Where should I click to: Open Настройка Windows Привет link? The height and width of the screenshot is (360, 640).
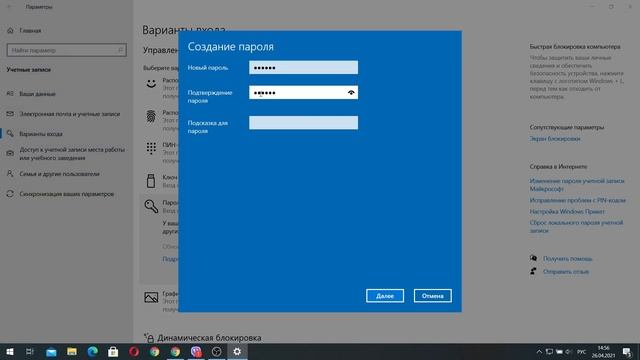click(x=567, y=212)
